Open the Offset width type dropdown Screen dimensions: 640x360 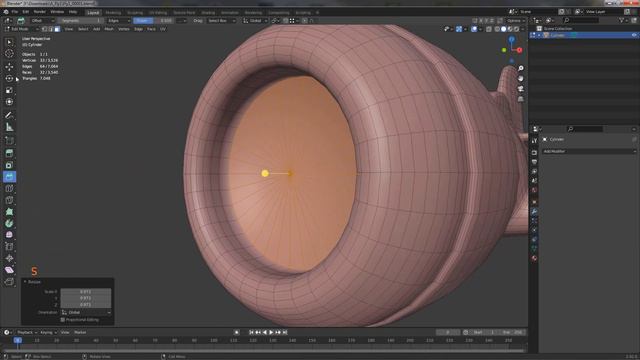(42, 20)
